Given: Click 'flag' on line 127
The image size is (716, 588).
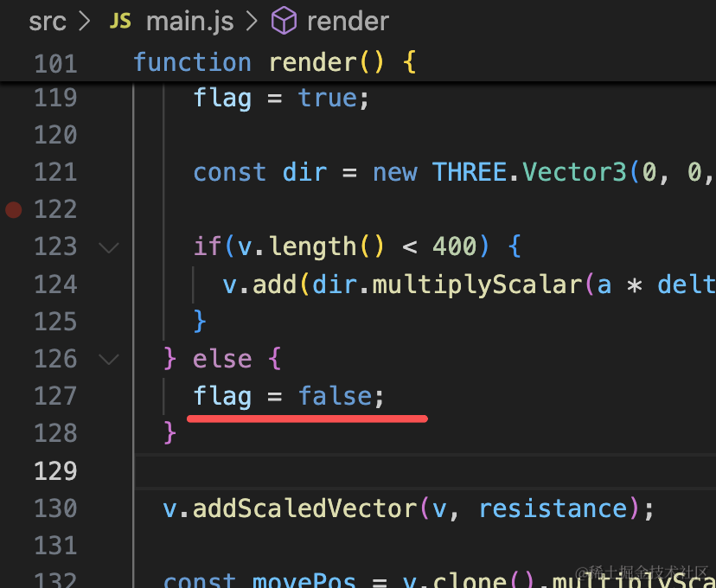Looking at the screenshot, I should click(222, 397).
